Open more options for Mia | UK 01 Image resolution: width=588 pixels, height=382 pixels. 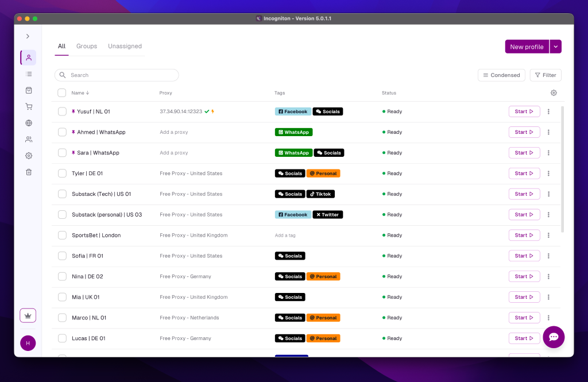(x=548, y=297)
